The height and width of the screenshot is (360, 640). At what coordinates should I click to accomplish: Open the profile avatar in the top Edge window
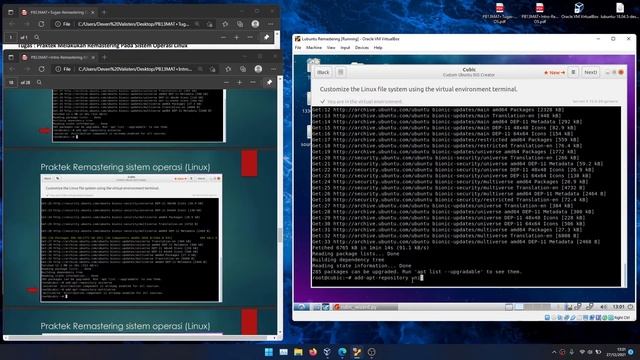[x=255, y=24]
